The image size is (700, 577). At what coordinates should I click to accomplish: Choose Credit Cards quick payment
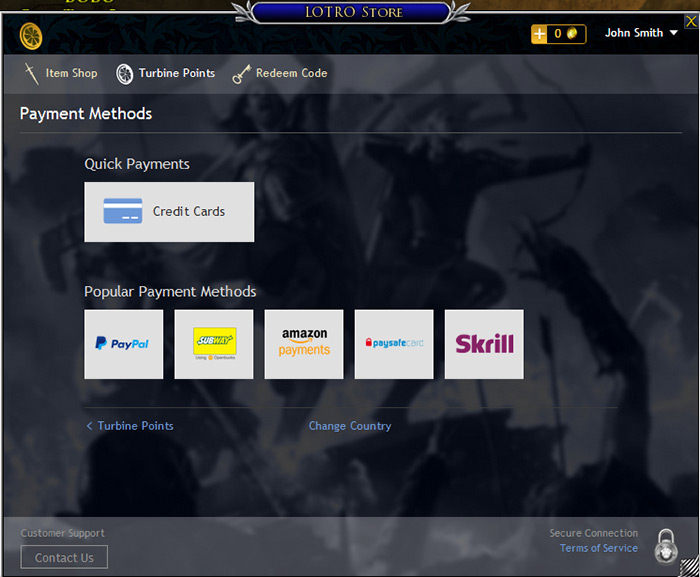[x=169, y=212]
